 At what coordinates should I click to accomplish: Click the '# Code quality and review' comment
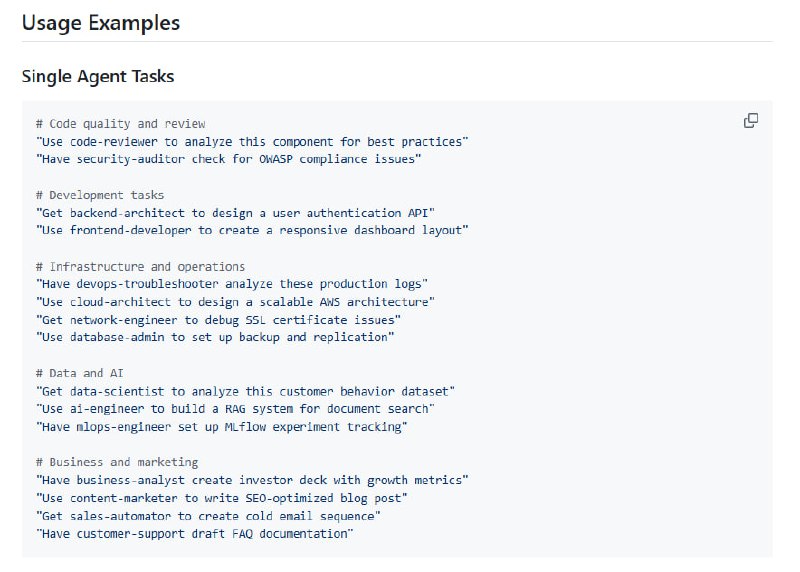tap(120, 124)
